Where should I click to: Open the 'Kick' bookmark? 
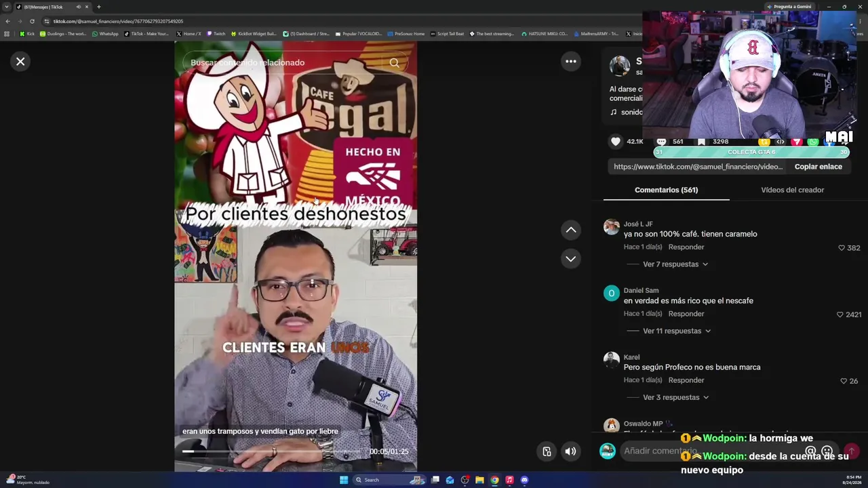[x=27, y=34]
